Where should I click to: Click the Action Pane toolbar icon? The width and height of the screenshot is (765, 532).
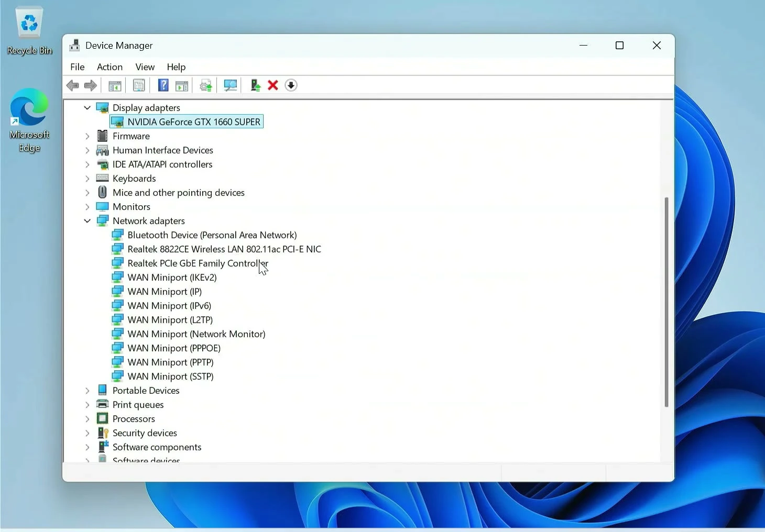pyautogui.click(x=182, y=85)
